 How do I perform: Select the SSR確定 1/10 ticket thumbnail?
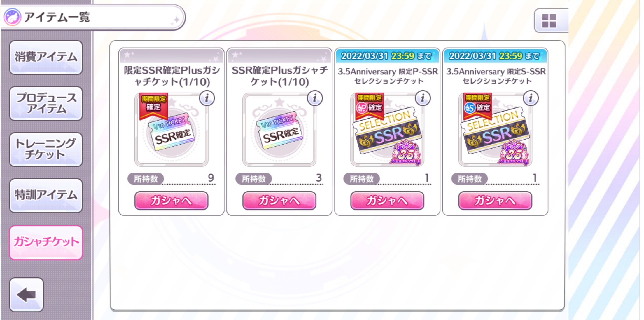click(x=279, y=130)
